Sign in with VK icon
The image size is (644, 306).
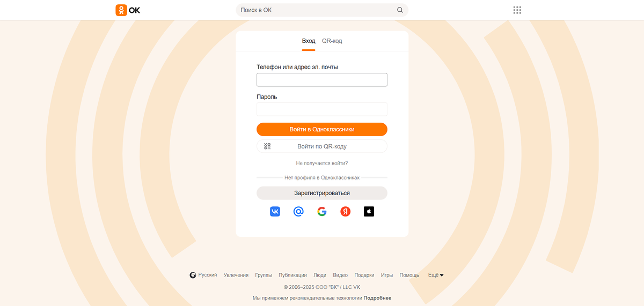click(x=275, y=212)
